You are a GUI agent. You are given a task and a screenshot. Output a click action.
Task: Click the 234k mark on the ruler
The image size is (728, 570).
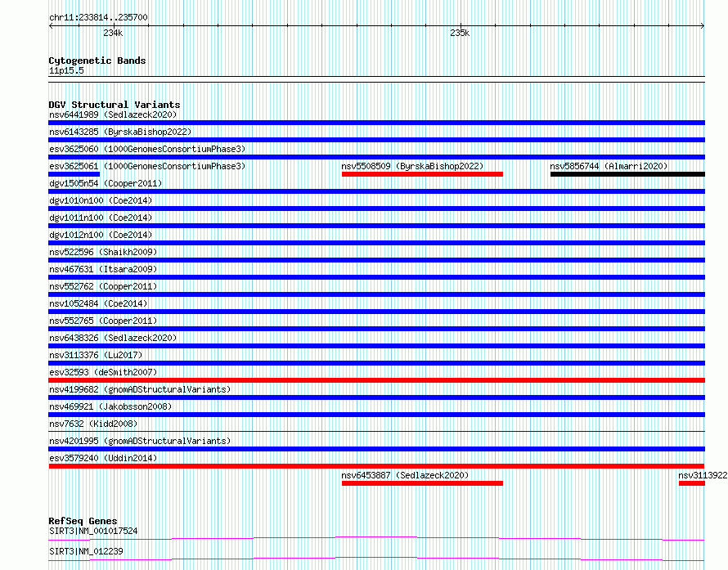click(x=113, y=34)
